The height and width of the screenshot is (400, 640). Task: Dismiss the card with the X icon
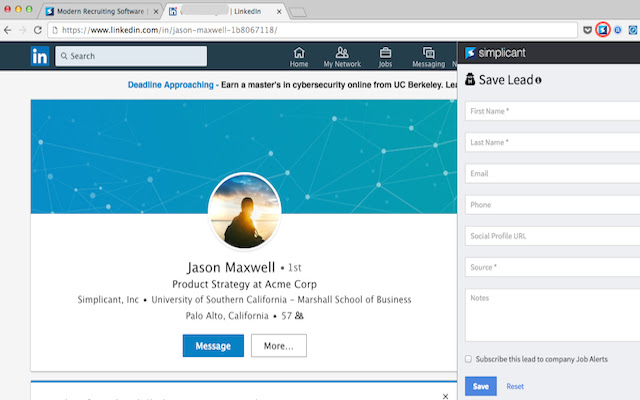[445, 396]
